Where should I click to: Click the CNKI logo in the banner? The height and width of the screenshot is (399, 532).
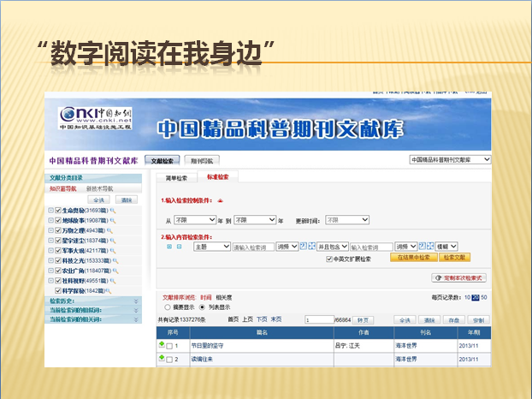tap(84, 118)
